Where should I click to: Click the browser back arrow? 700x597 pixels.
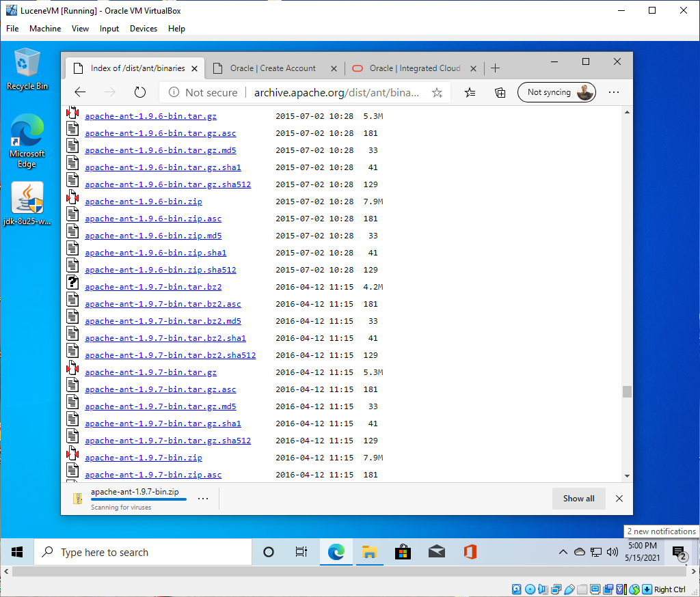pos(80,92)
